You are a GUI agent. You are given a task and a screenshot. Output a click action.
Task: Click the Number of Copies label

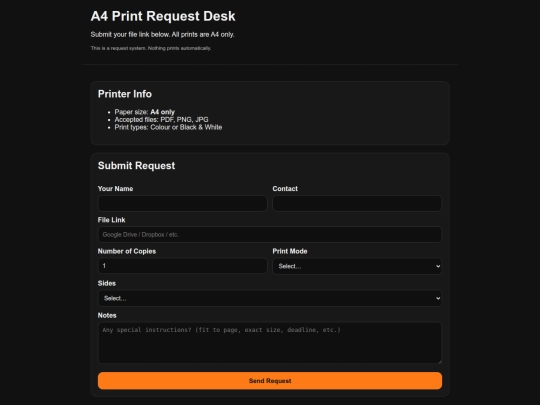(127, 251)
